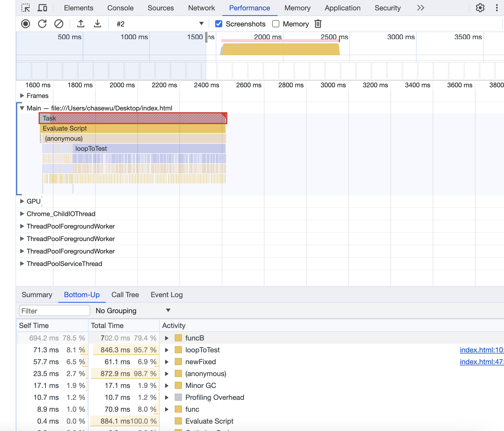
Task: Collapse the Main thread track
Action: (x=22, y=108)
